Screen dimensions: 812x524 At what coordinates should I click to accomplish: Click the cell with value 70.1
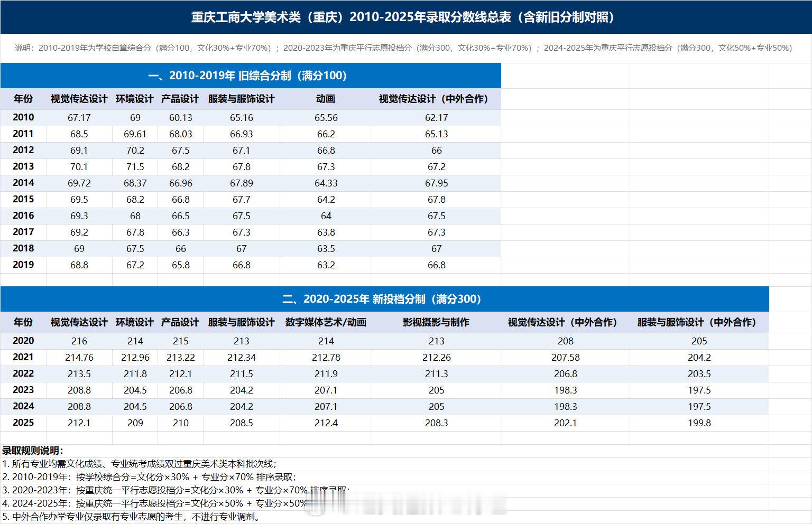(x=79, y=167)
